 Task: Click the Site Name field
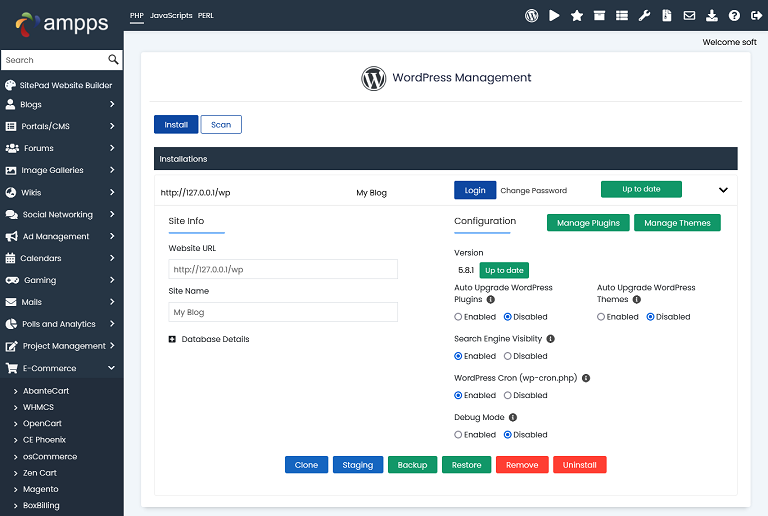tap(283, 312)
